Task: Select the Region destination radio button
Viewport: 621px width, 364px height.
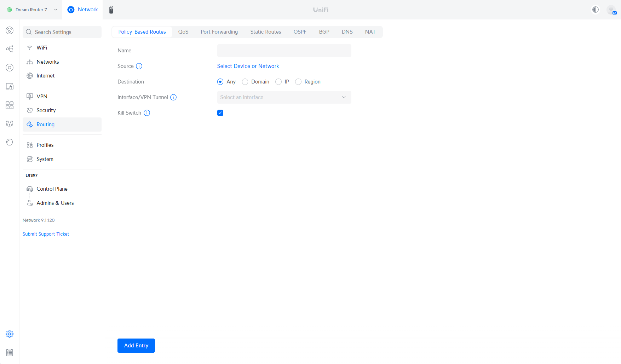Action: [x=298, y=82]
